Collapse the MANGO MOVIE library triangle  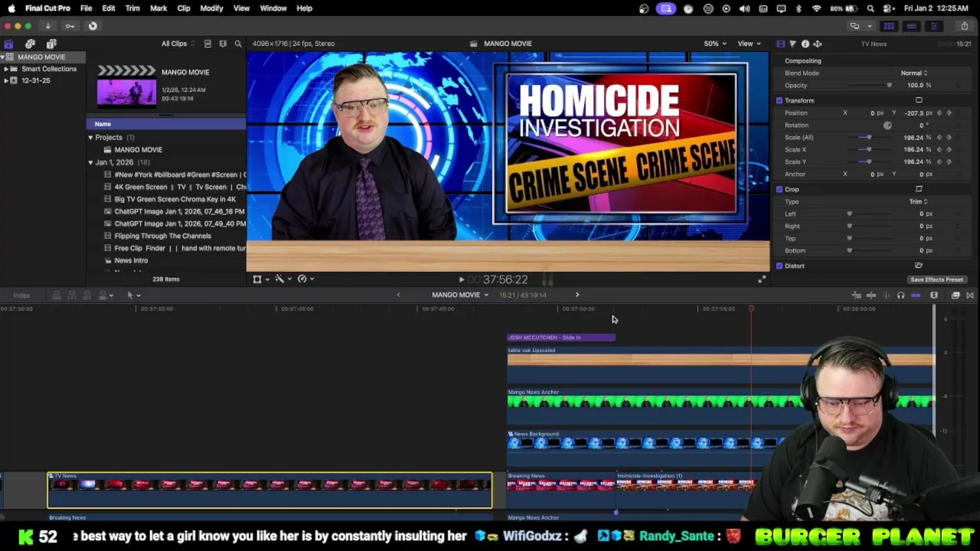tap(3, 57)
